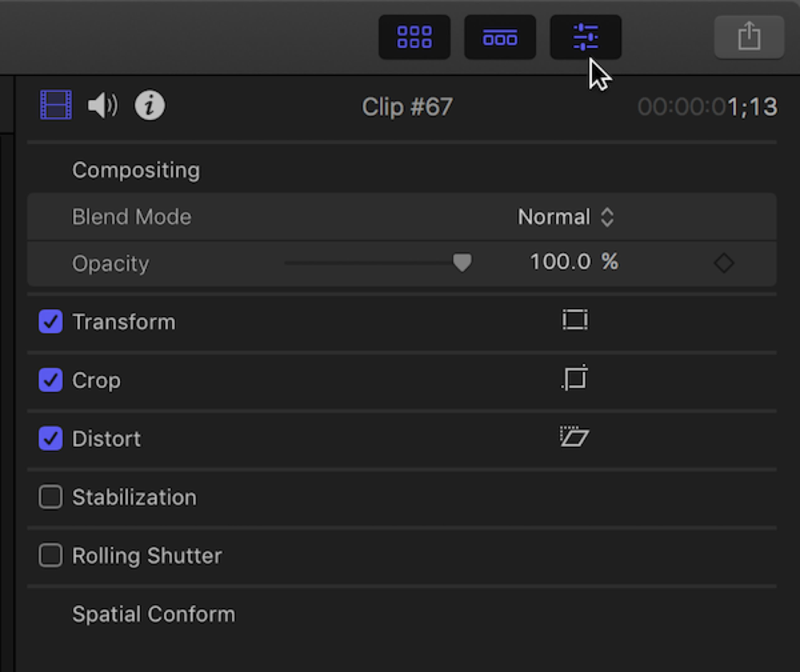Enable the Stabilization checkbox
Image resolution: width=800 pixels, height=672 pixels.
point(51,497)
